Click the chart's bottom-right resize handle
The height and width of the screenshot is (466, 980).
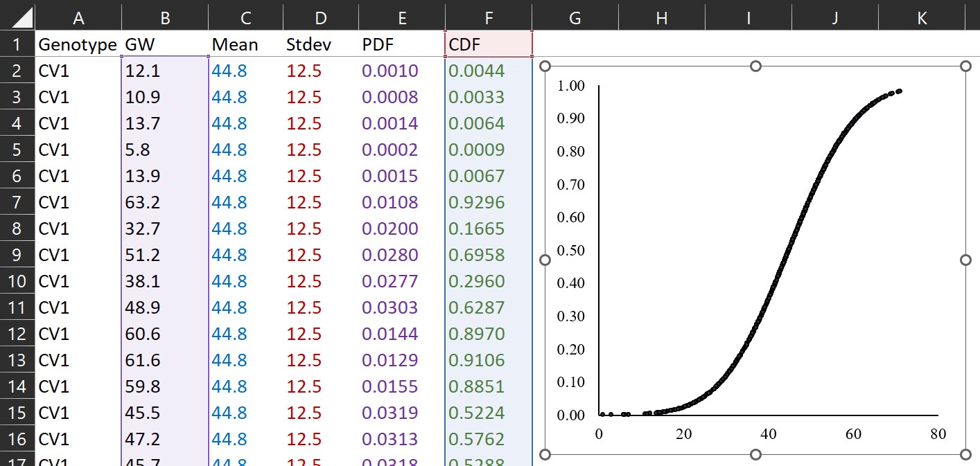tap(966, 454)
